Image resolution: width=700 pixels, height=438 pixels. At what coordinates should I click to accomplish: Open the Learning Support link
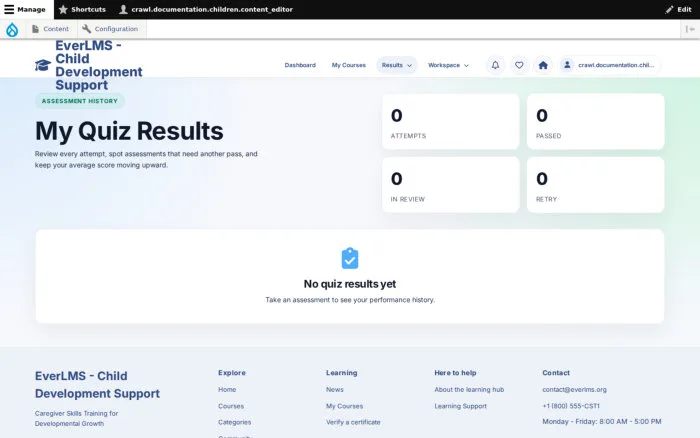(x=461, y=406)
